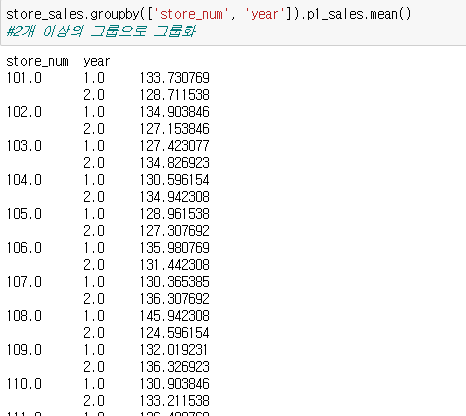Select the mean value 136.307692
This screenshot has width=466, height=416.
click(x=174, y=299)
